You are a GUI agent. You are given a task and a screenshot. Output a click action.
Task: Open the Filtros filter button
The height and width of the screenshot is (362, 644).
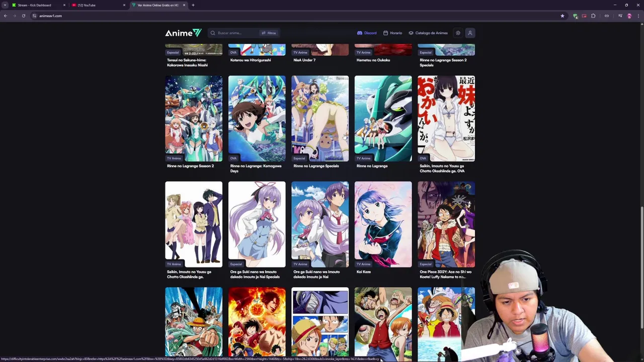pyautogui.click(x=269, y=33)
